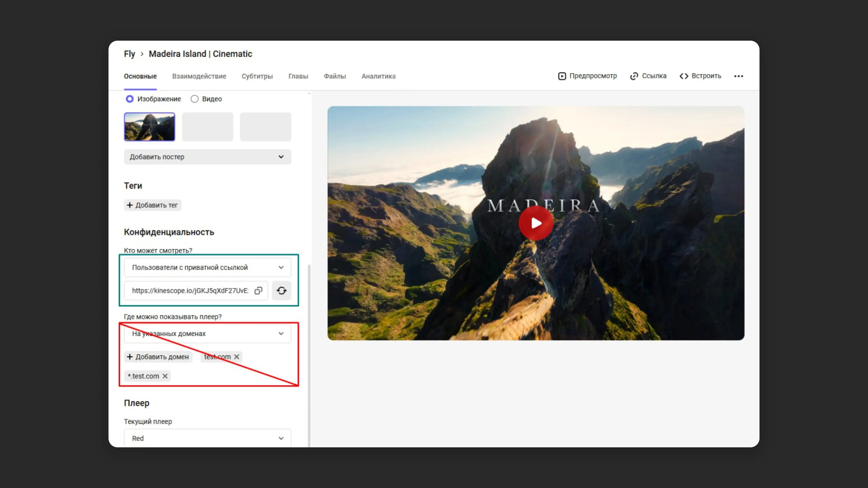Click Добавить тег button
The width and height of the screenshot is (868, 488).
point(153,205)
